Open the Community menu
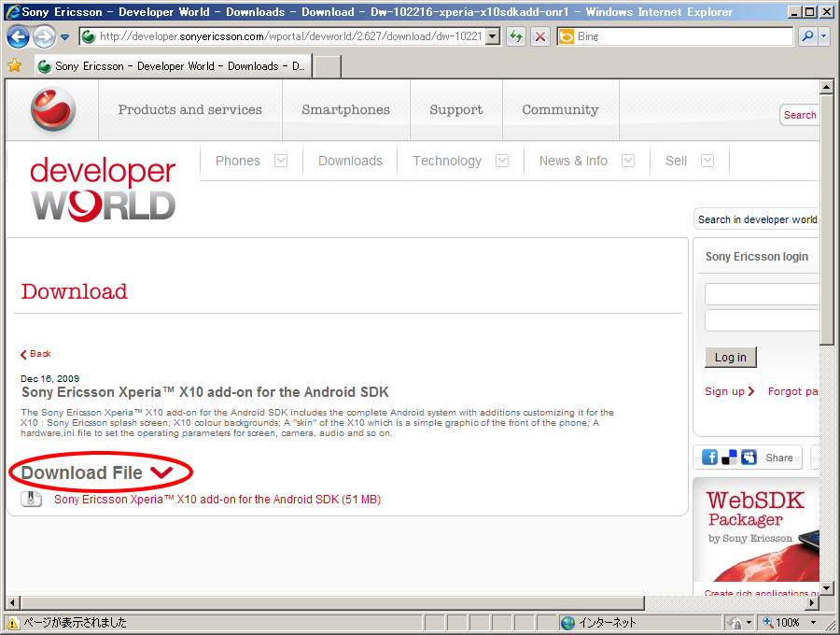 click(560, 110)
